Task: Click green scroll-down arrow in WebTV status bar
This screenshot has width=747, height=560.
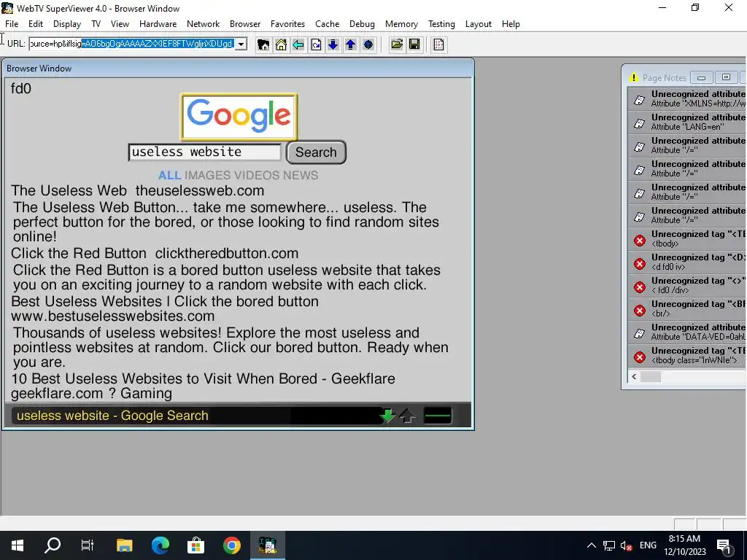Action: coord(388,415)
